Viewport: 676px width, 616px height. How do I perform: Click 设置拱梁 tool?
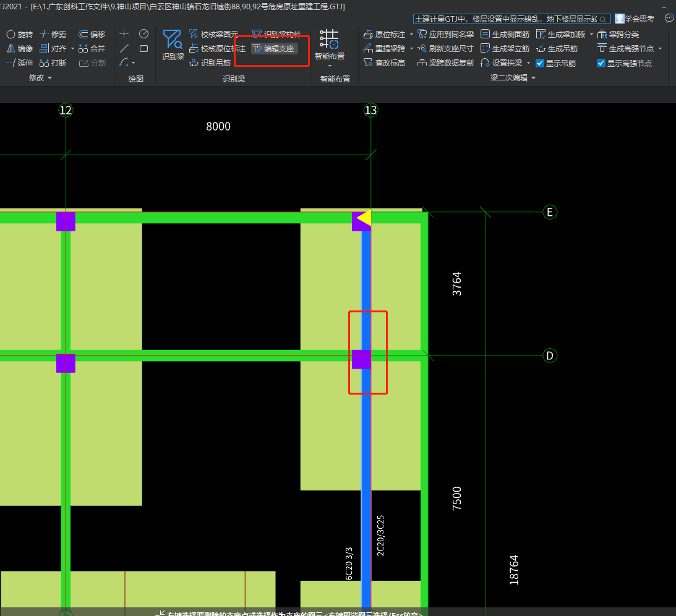[x=502, y=62]
